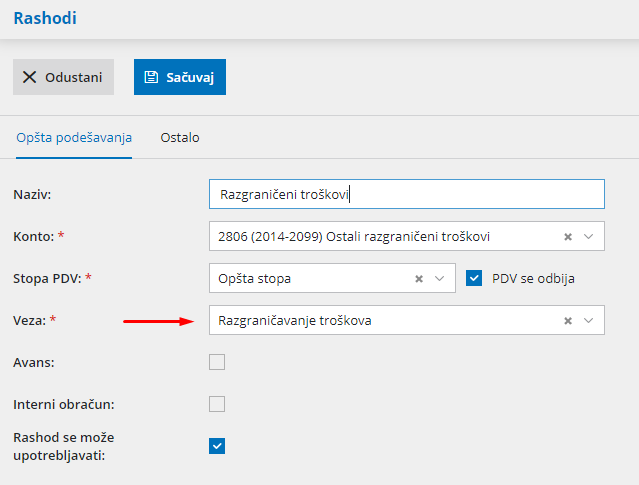This screenshot has height=485, width=639.
Task: Clear the Stopa PDV selection
Action: click(419, 278)
